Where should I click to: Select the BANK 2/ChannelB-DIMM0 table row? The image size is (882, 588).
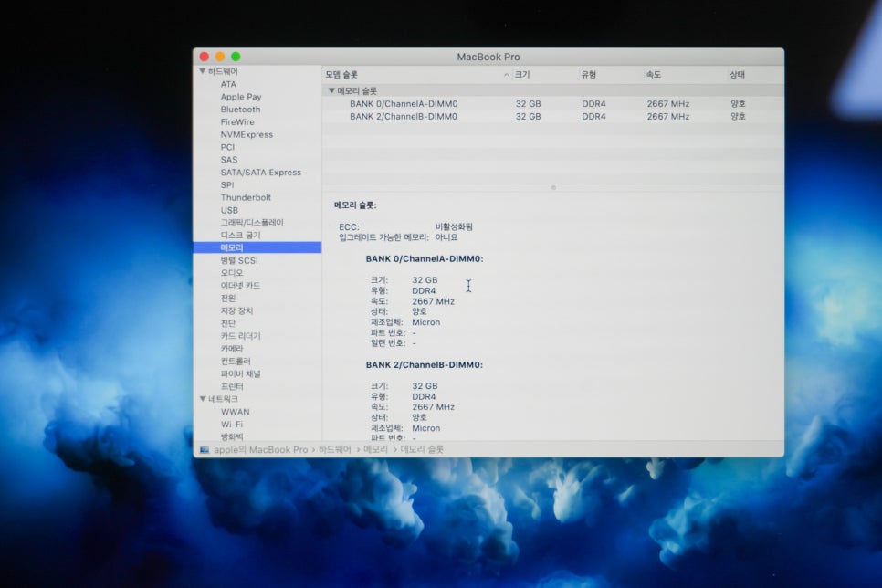pos(553,117)
